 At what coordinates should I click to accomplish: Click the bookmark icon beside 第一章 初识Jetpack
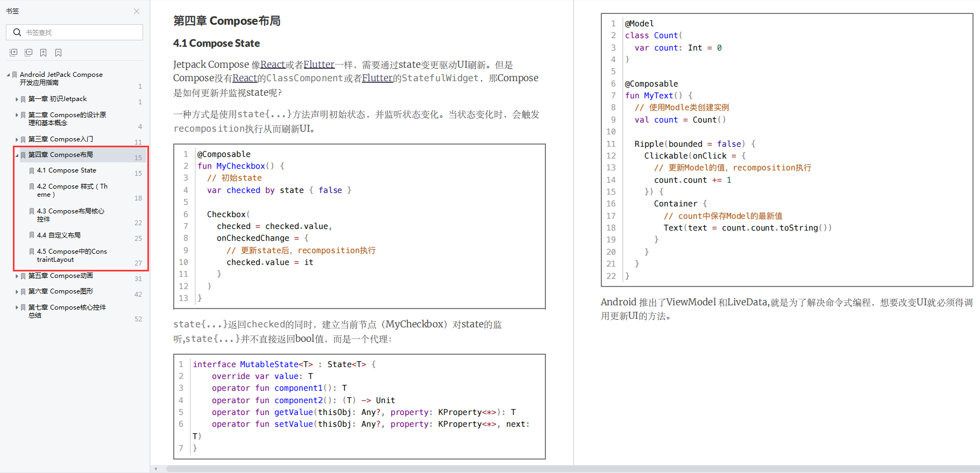coord(23,99)
